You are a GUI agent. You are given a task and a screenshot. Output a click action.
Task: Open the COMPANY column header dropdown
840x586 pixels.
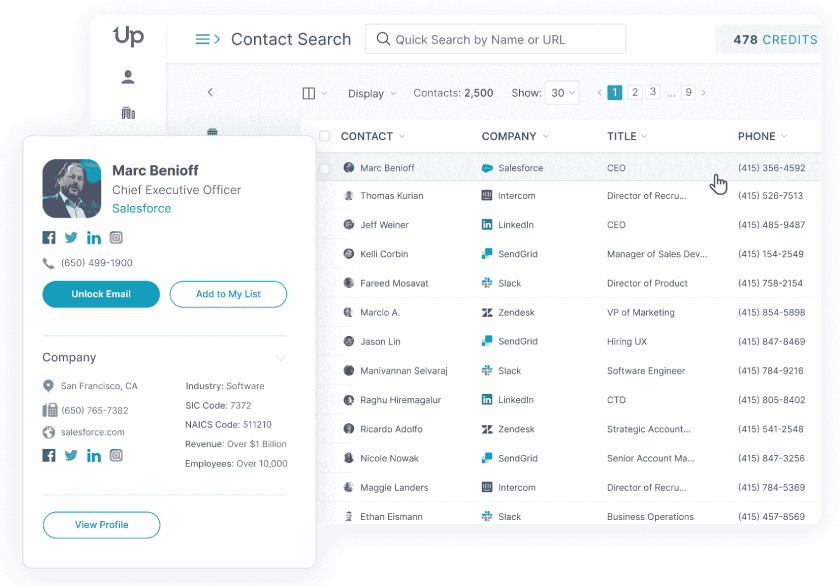[545, 136]
